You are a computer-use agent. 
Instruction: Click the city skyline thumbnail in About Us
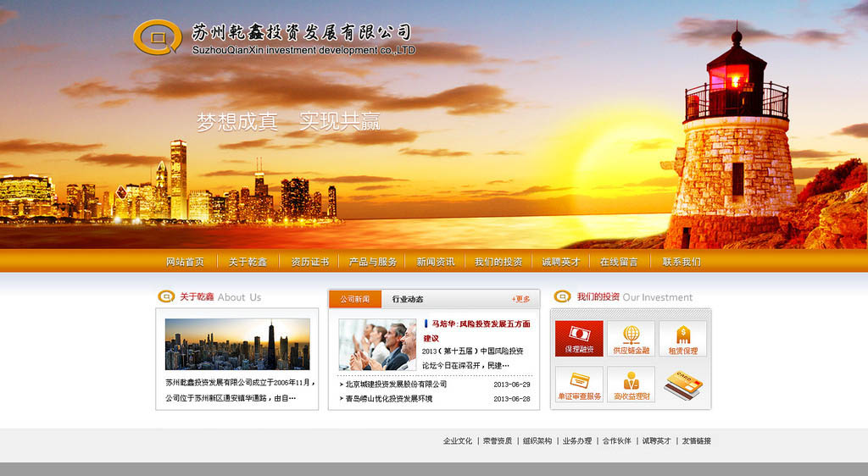237,344
